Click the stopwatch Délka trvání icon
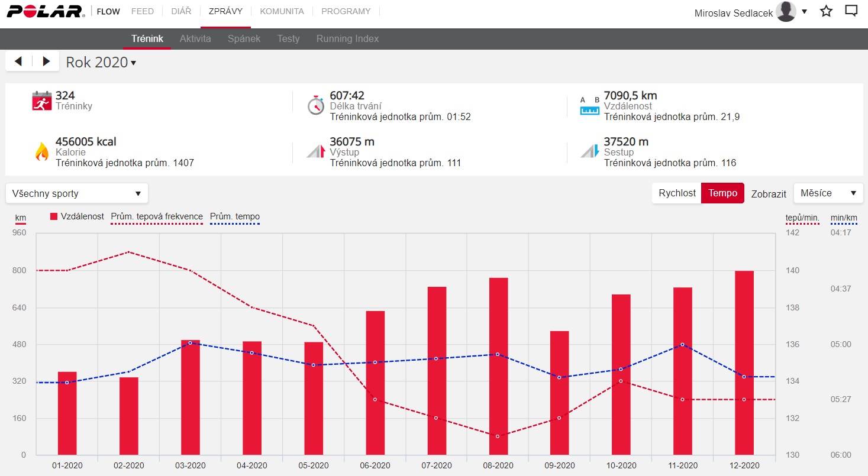 316,105
